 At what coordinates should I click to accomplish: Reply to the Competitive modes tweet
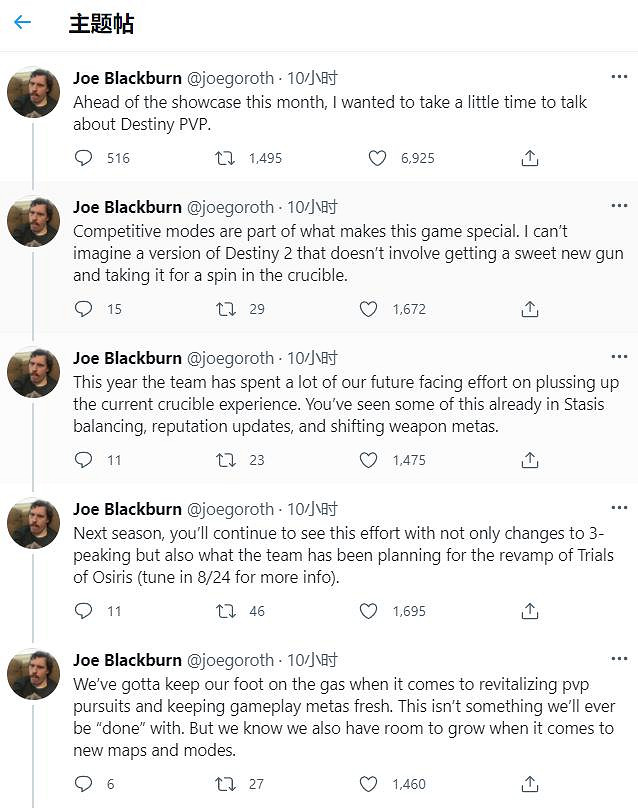(84, 309)
